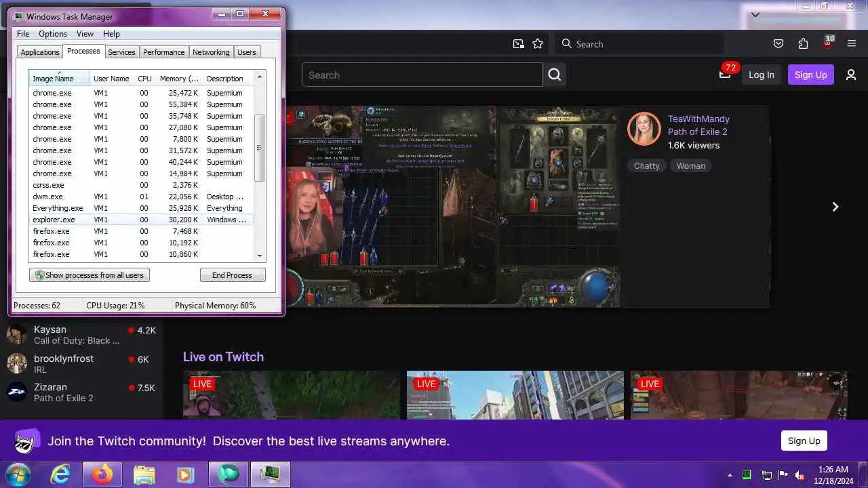The height and width of the screenshot is (488, 868).
Task: Bookmark this page with the star icon
Action: [538, 44]
